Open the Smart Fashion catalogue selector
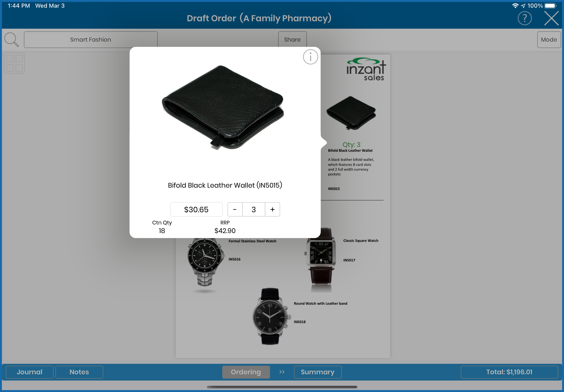 click(91, 39)
